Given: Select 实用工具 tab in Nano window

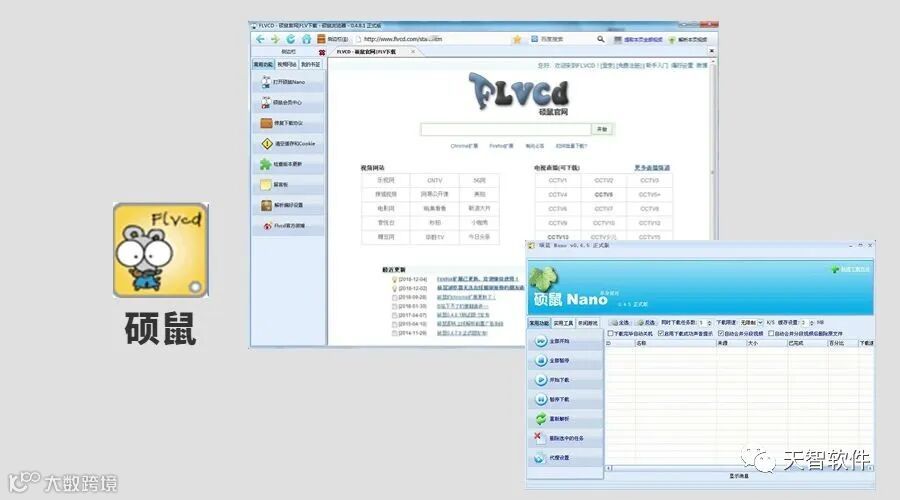Looking at the screenshot, I should pyautogui.click(x=563, y=323).
